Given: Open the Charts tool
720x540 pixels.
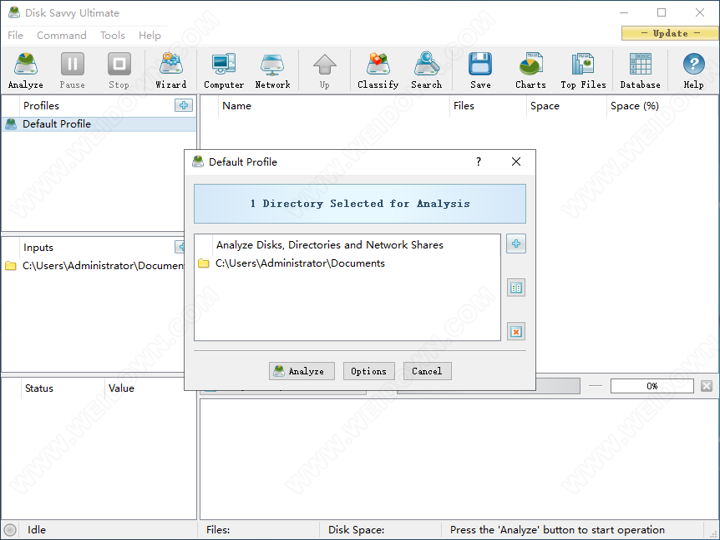Looking at the screenshot, I should 531,70.
